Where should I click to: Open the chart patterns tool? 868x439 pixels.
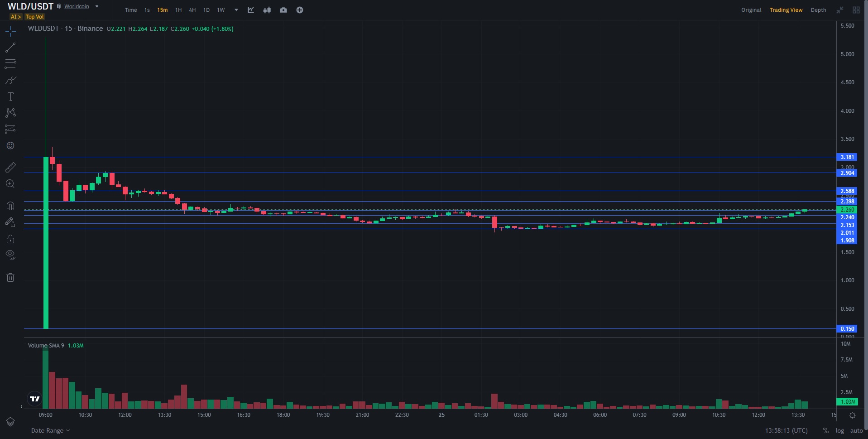coord(10,112)
